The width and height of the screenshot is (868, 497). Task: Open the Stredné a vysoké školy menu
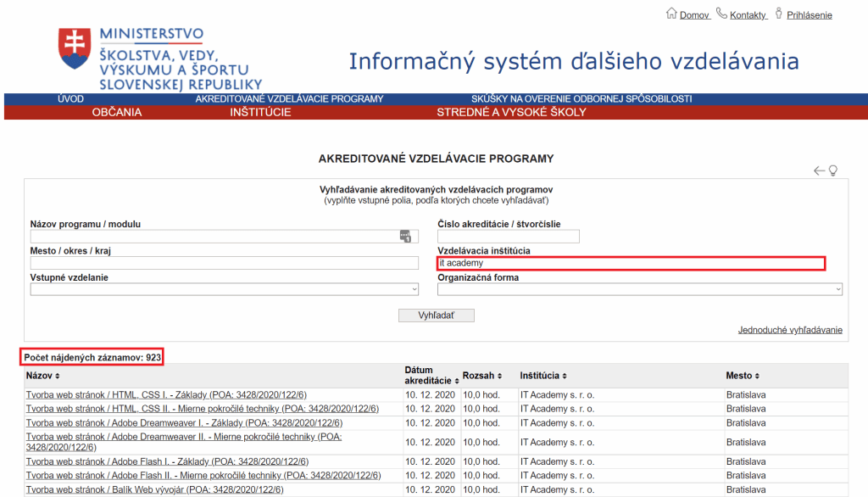pyautogui.click(x=511, y=112)
